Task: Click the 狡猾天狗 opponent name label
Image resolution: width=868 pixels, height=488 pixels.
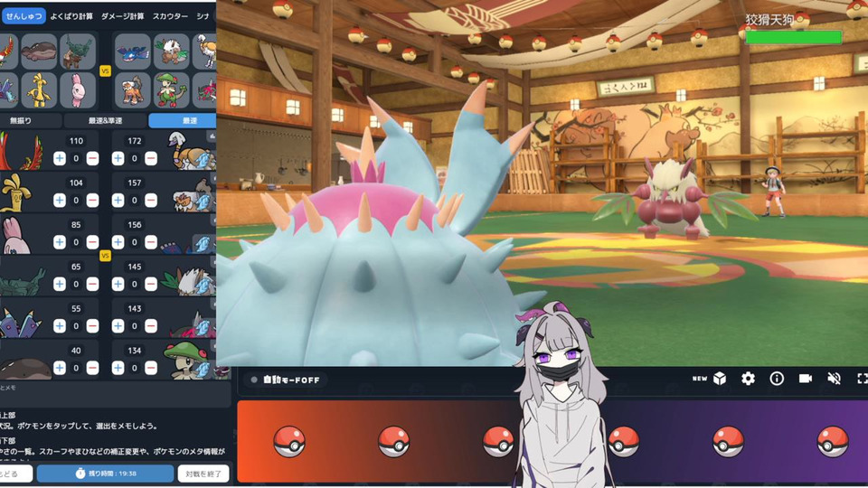Action: click(x=769, y=20)
